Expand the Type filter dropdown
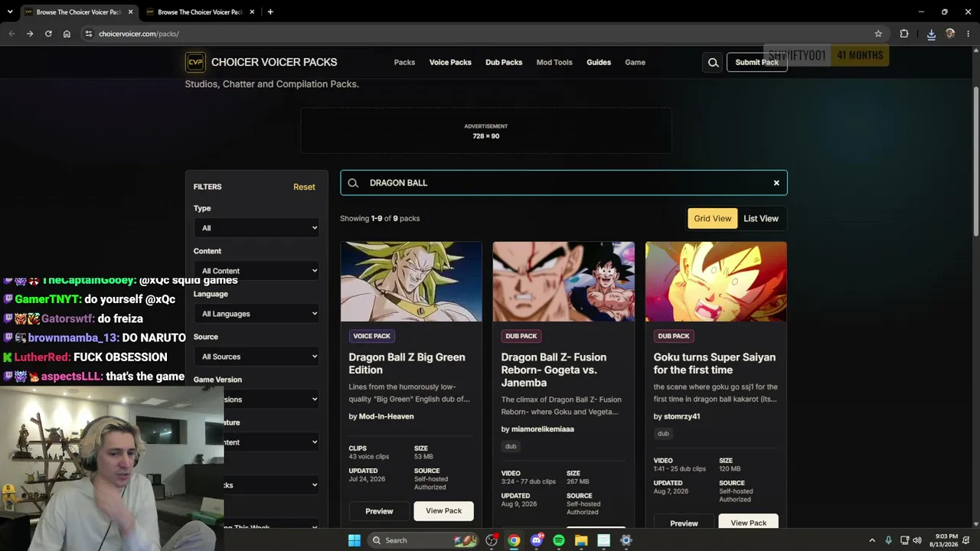Screen dimensions: 980x551 pyautogui.click(x=256, y=228)
